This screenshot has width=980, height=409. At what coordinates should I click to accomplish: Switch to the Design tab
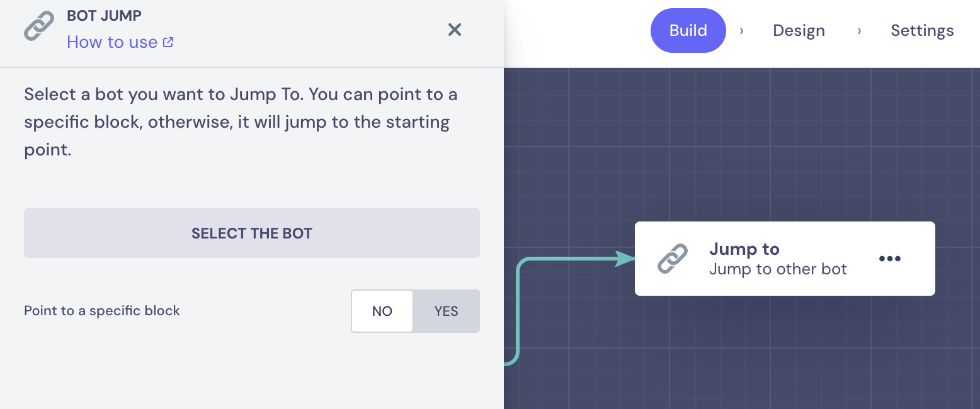[x=799, y=31]
